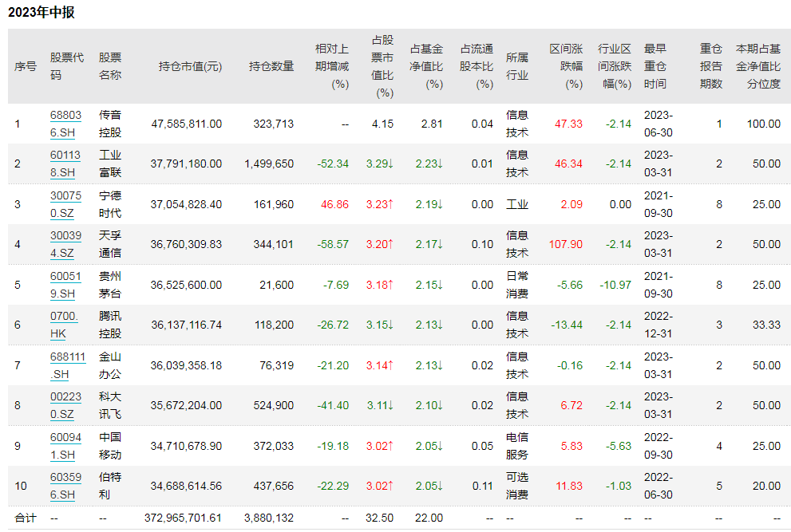Click the total quantity 3,880,132
This screenshot has height=532, width=791.
269,518
